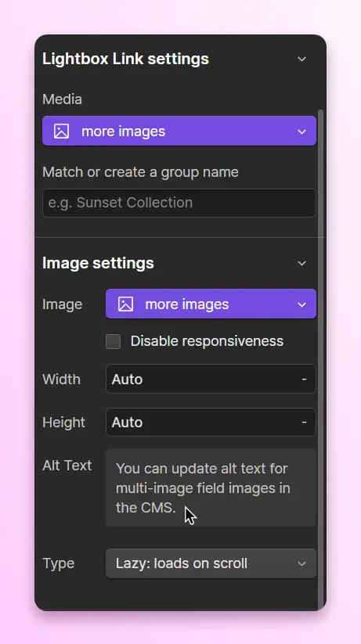The height and width of the screenshot is (644, 361).
Task: Click the 'Type' label
Action: tap(59, 563)
